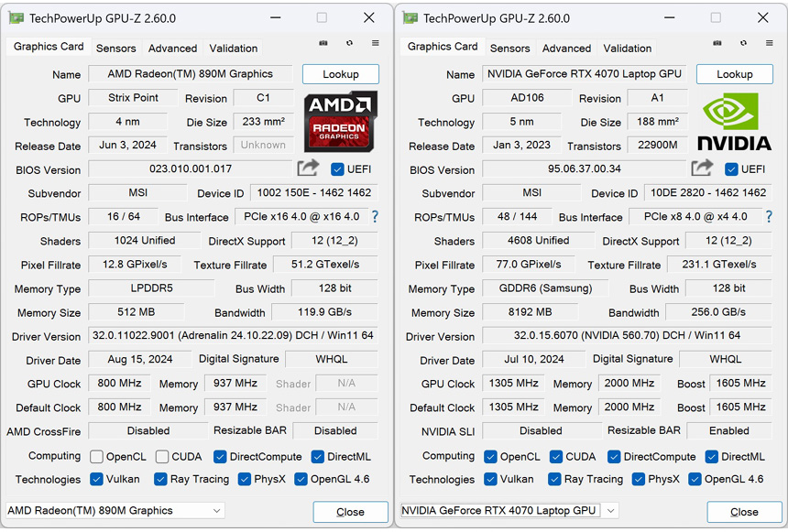
Task: Click 8192 MB memory size value
Action: (531, 312)
